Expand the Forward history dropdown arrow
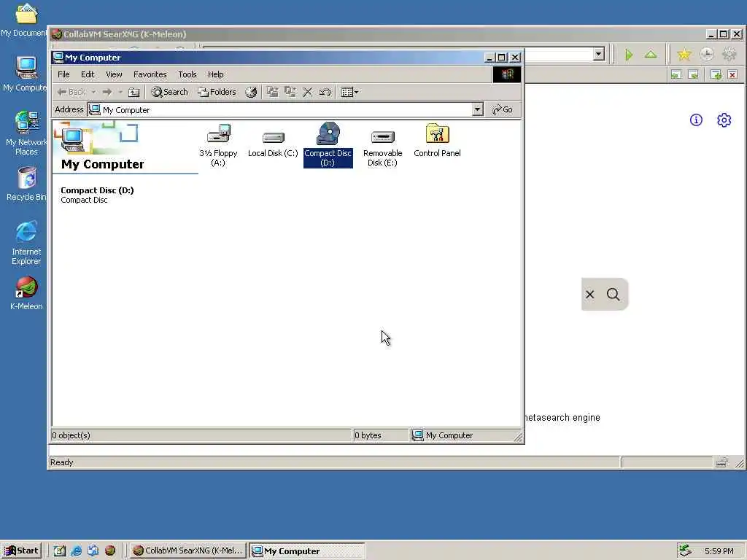This screenshot has height=560, width=747. [x=120, y=92]
